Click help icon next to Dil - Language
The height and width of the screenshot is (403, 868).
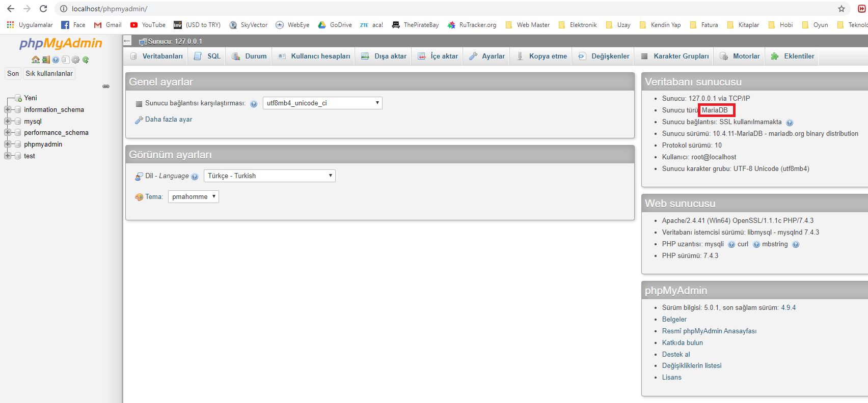pos(195,177)
